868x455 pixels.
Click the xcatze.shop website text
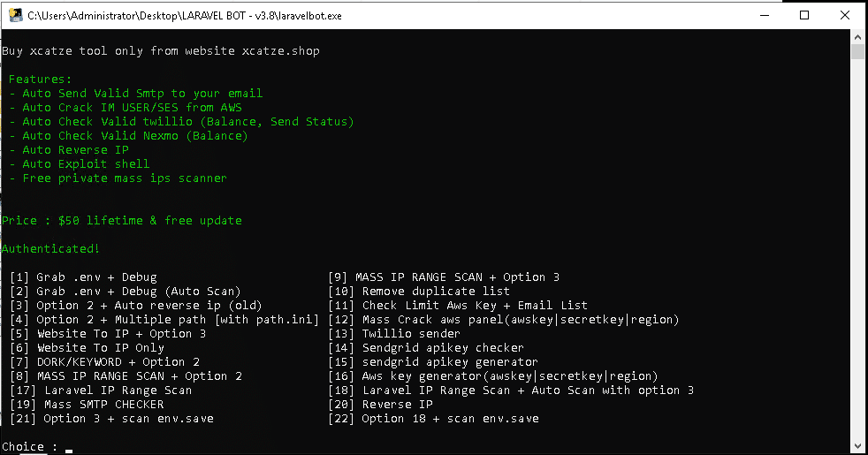pyautogui.click(x=280, y=51)
